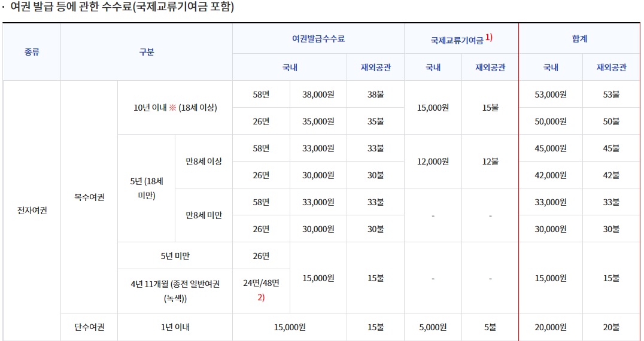Click the '단수여권' cell
The width and height of the screenshot is (644, 341).
coord(89,327)
